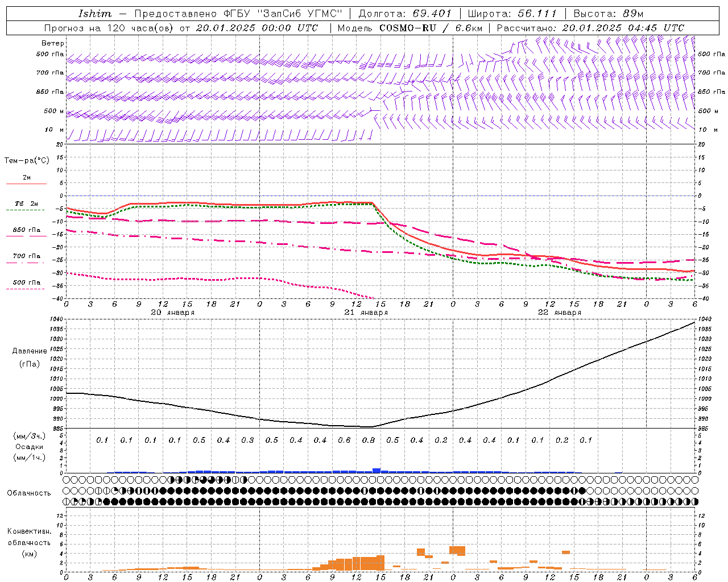Select the Осадки panel title
This screenshot has height=582, width=728.
(x=30, y=447)
